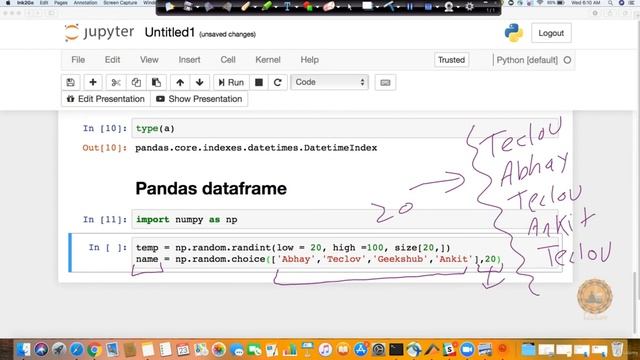Viewport: 640px width, 360px height.
Task: Open Finder from the dock
Action: click(23, 349)
